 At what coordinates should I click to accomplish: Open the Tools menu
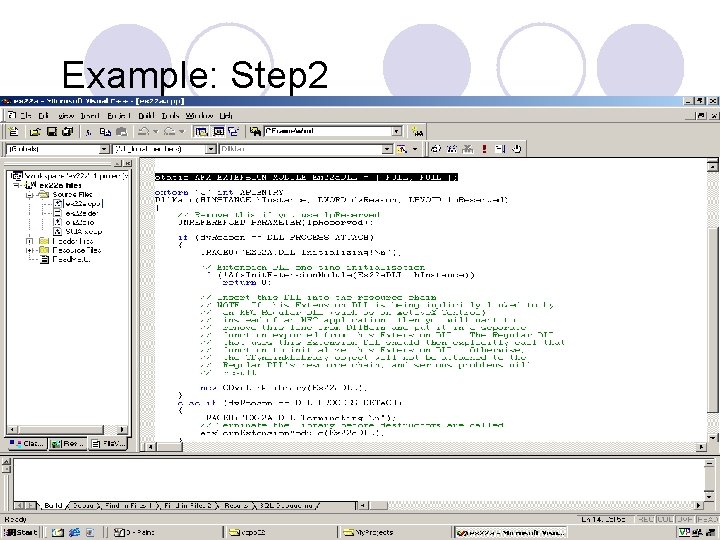[x=170, y=116]
